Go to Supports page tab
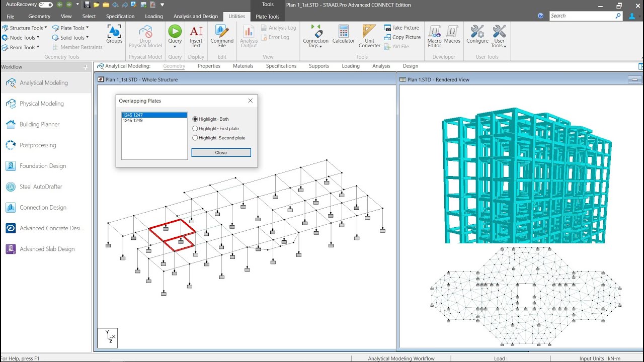The height and width of the screenshot is (362, 644). coord(319,66)
